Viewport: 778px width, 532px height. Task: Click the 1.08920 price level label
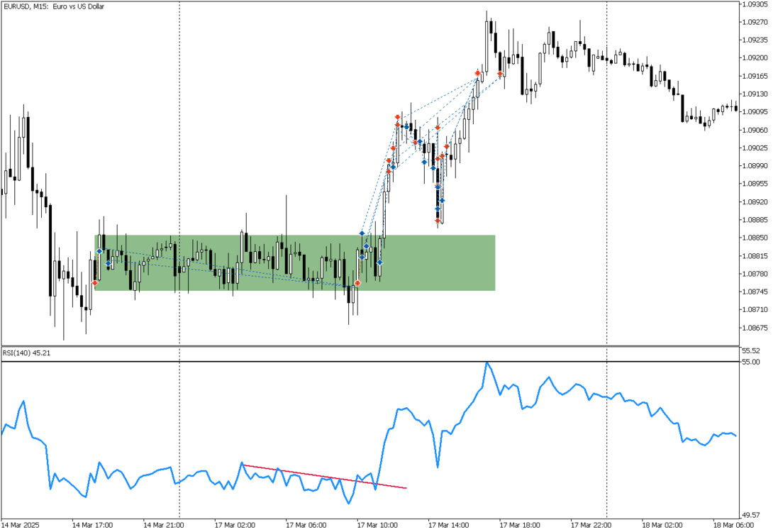coord(755,202)
